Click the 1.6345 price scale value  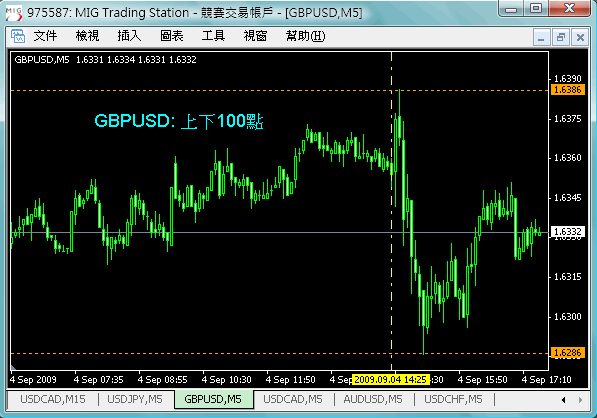coord(568,198)
